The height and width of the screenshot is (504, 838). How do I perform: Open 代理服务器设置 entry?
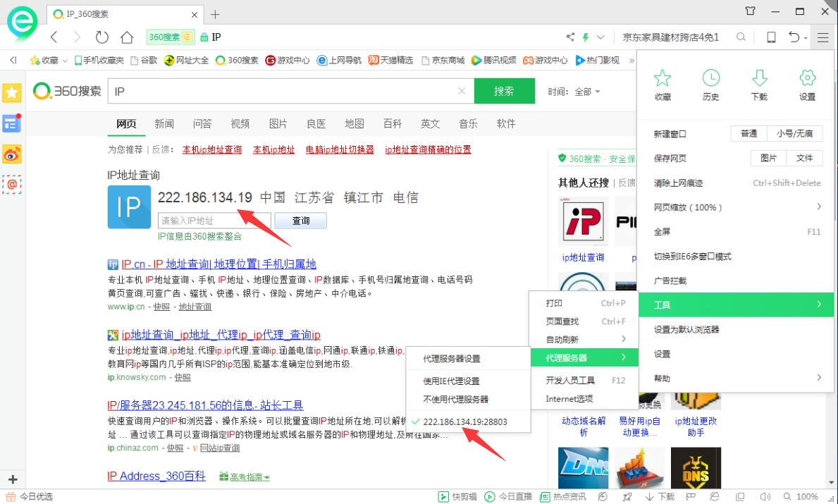(452, 359)
